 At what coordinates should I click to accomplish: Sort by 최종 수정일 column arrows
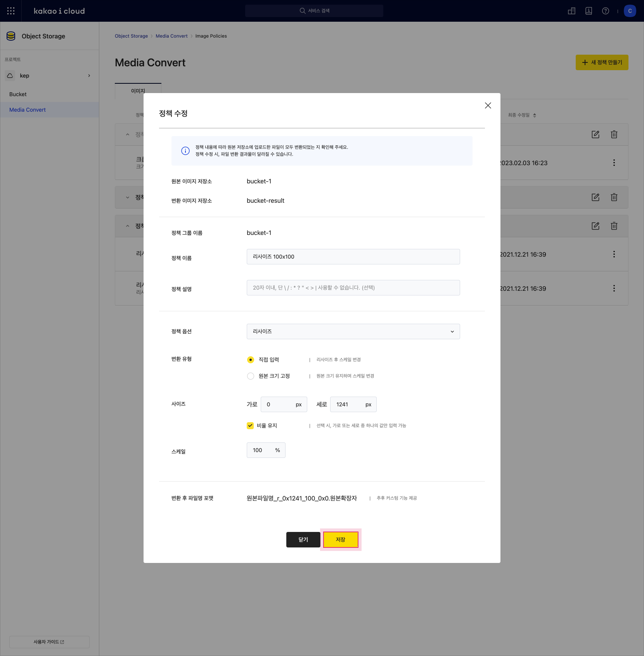535,115
